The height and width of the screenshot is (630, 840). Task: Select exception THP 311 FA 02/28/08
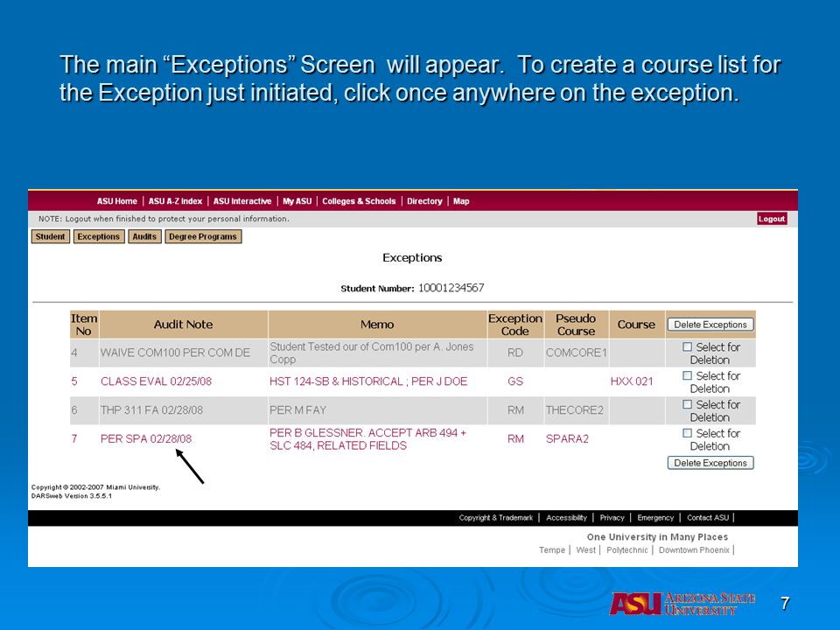(151, 410)
